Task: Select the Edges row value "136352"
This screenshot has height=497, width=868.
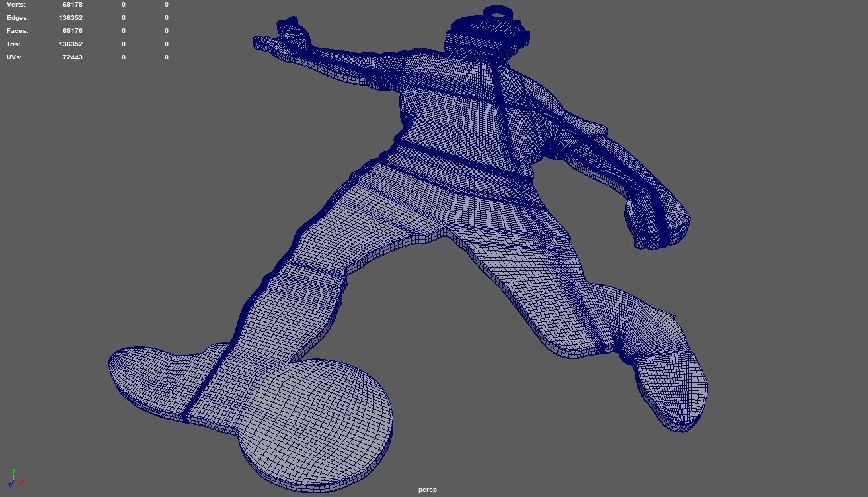Action: click(x=71, y=17)
